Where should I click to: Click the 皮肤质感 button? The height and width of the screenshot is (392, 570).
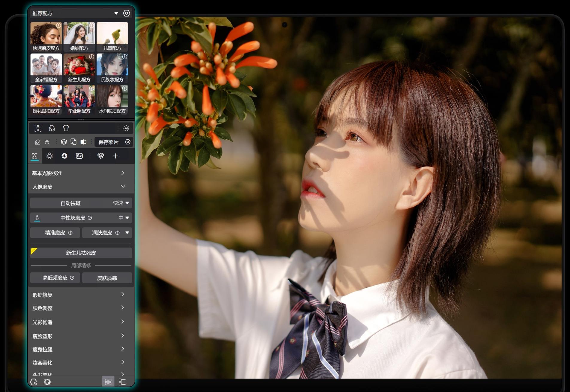[107, 278]
